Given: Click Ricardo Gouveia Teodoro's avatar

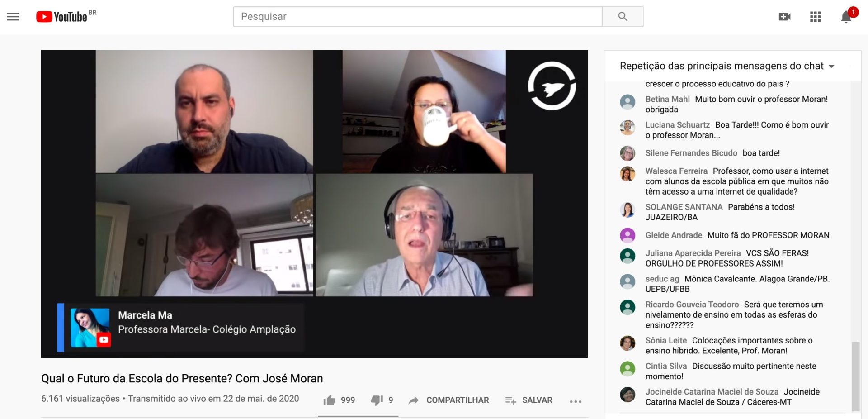Looking at the screenshot, I should point(627,307).
